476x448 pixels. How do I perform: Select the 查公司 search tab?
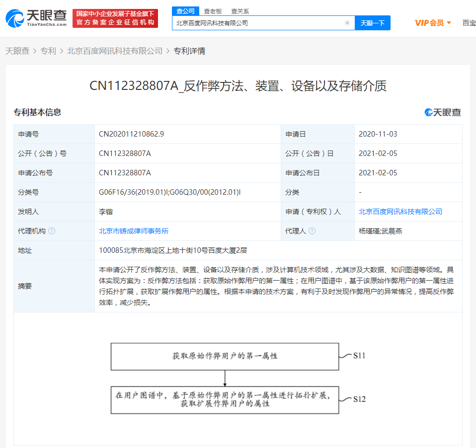point(185,11)
